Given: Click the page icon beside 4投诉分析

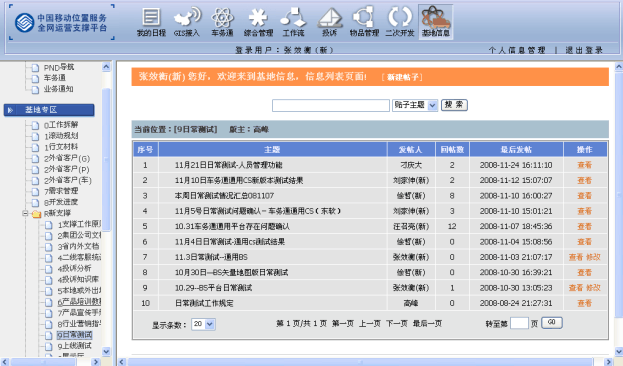Looking at the screenshot, I should (48, 269).
